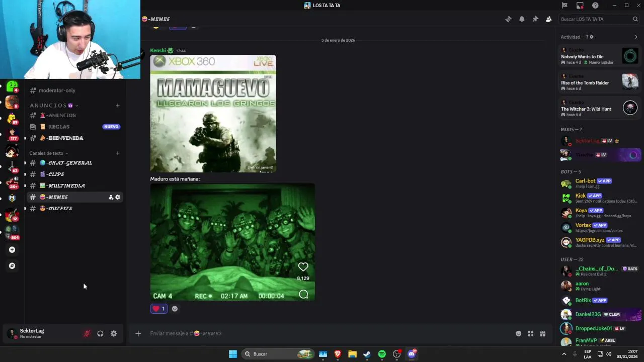This screenshot has height=362, width=644.
Task: Open YAGPDB.xyz bot profile
Action: pos(600,242)
